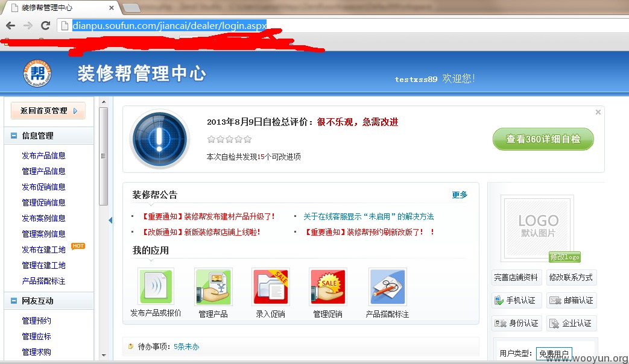Screen dimensions: 629x364
Task: Click the default LOGO image
Action: click(x=537, y=228)
